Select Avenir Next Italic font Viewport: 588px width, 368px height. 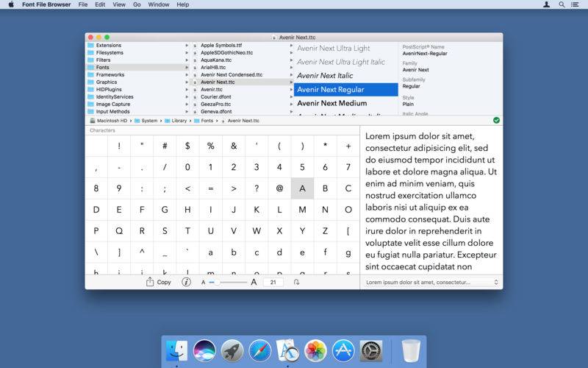(325, 76)
